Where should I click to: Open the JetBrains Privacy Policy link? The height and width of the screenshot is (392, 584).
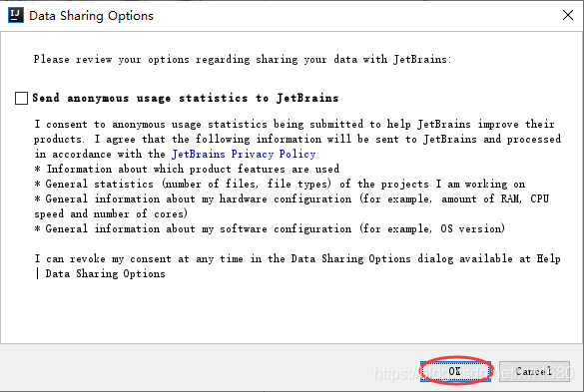(x=244, y=155)
